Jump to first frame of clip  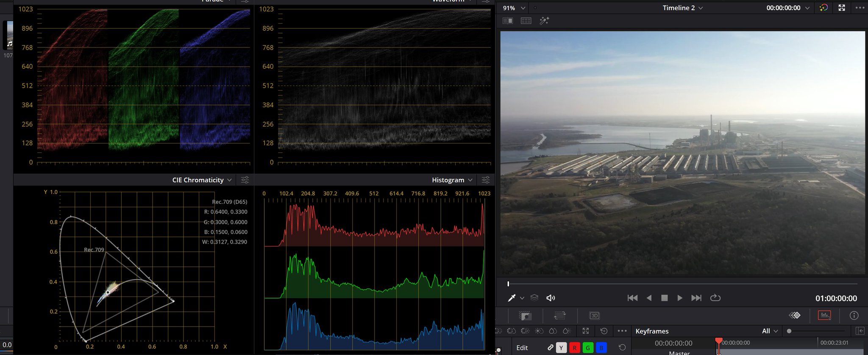[x=632, y=298]
